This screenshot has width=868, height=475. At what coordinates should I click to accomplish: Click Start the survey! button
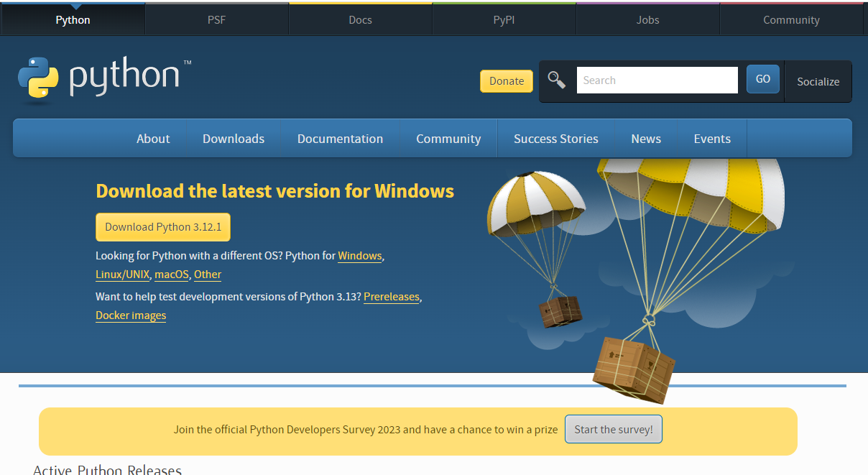(x=614, y=429)
